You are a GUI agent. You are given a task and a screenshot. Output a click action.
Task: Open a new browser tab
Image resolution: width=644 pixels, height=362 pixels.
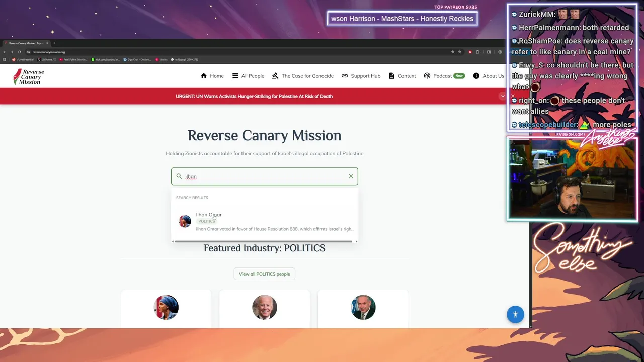tap(55, 43)
